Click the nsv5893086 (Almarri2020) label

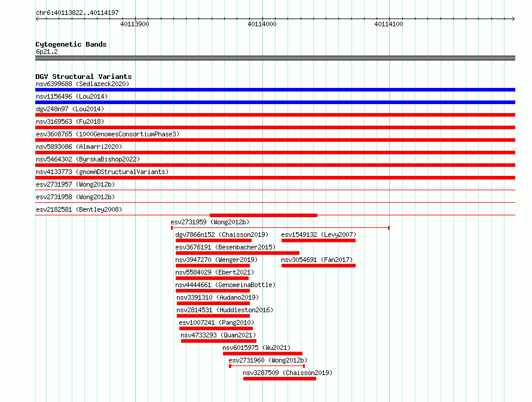79,147
